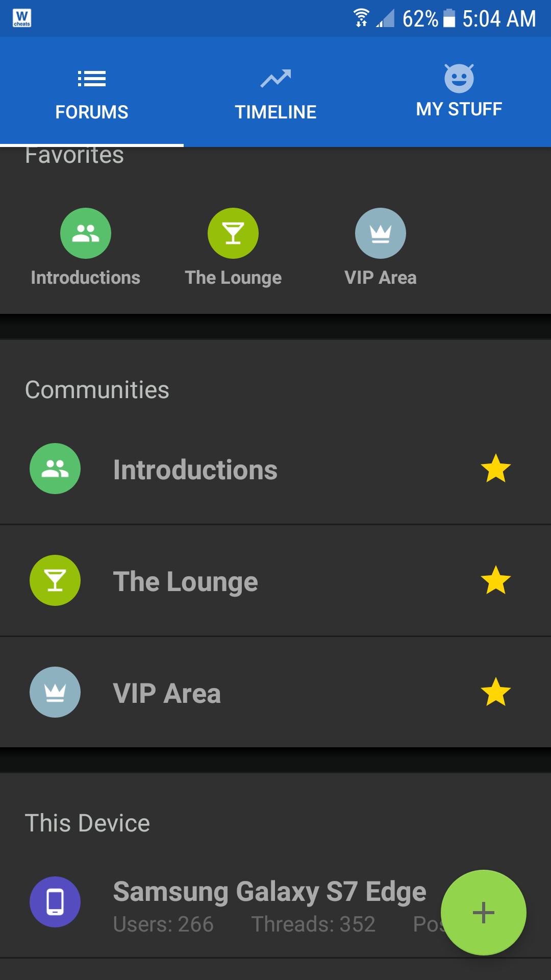The height and width of the screenshot is (980, 551).
Task: Open the My Stuff tab
Action: coord(459,92)
